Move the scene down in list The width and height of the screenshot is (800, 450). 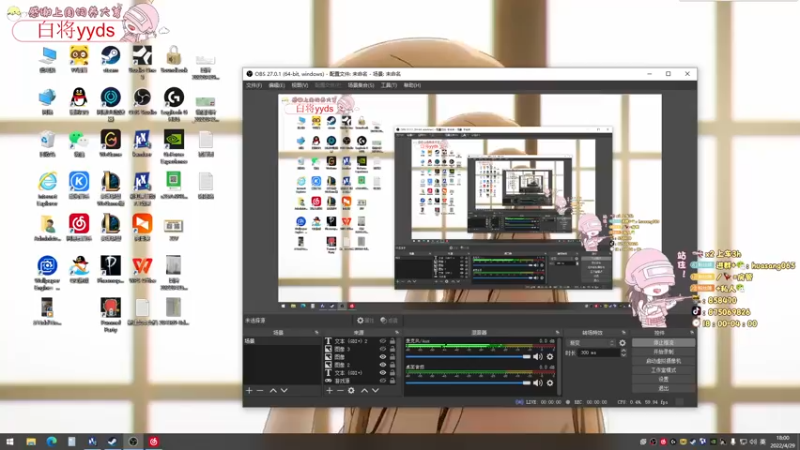284,390
